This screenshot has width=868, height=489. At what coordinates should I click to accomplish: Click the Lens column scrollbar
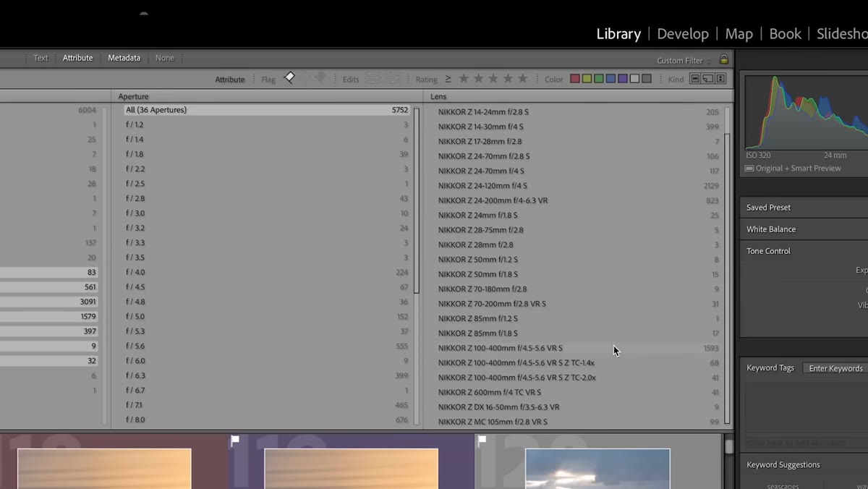tap(727, 278)
